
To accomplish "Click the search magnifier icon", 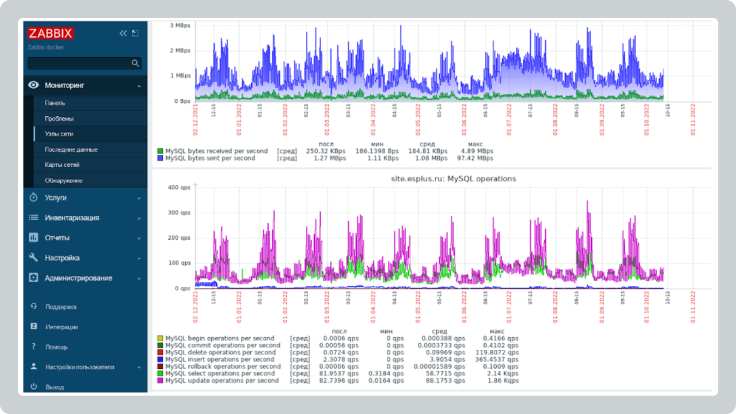I will tap(137, 63).
